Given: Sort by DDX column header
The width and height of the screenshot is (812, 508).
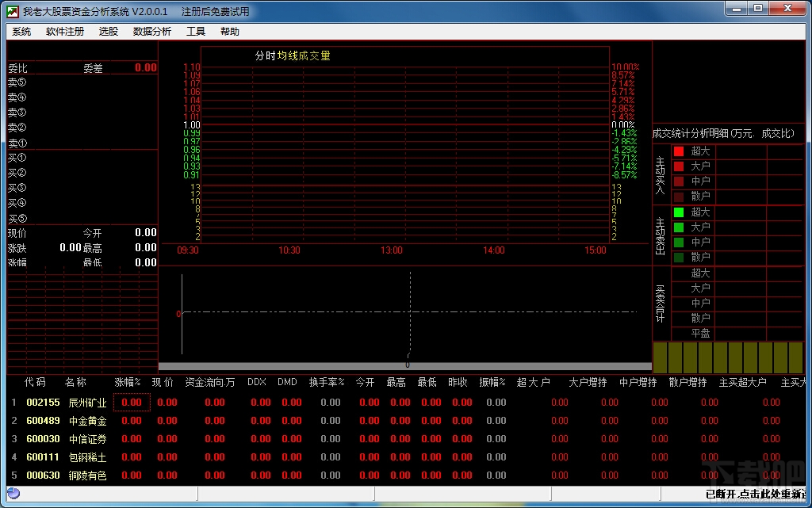Looking at the screenshot, I should coord(257,382).
